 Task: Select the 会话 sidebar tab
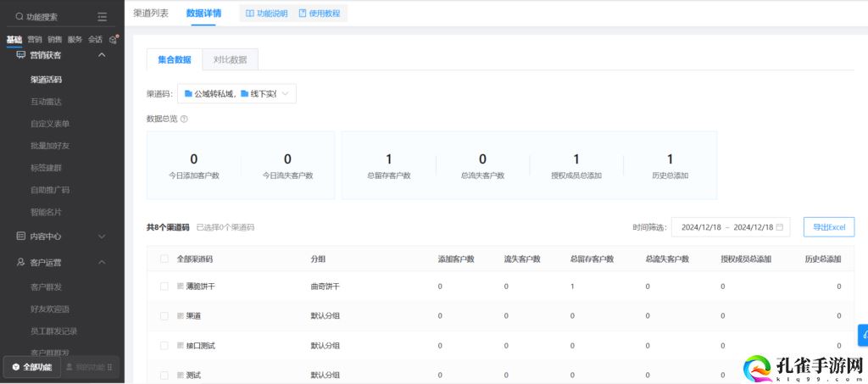click(x=95, y=39)
